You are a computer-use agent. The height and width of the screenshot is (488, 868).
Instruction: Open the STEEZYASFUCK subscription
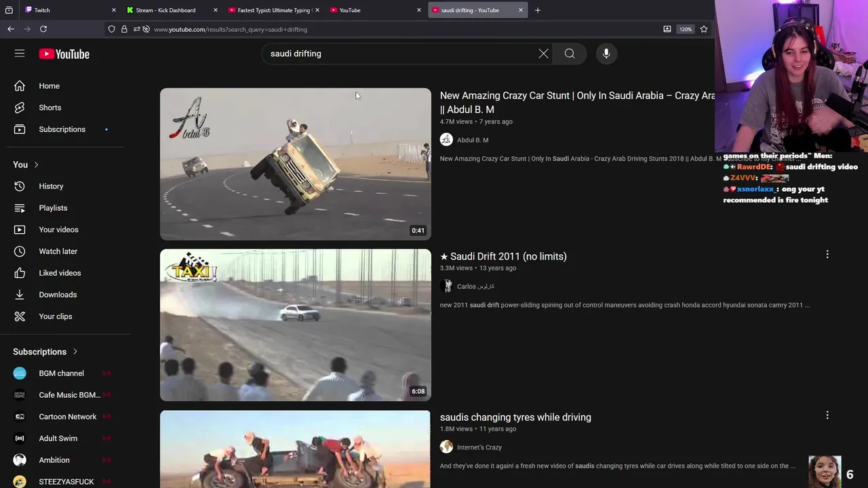click(x=65, y=481)
